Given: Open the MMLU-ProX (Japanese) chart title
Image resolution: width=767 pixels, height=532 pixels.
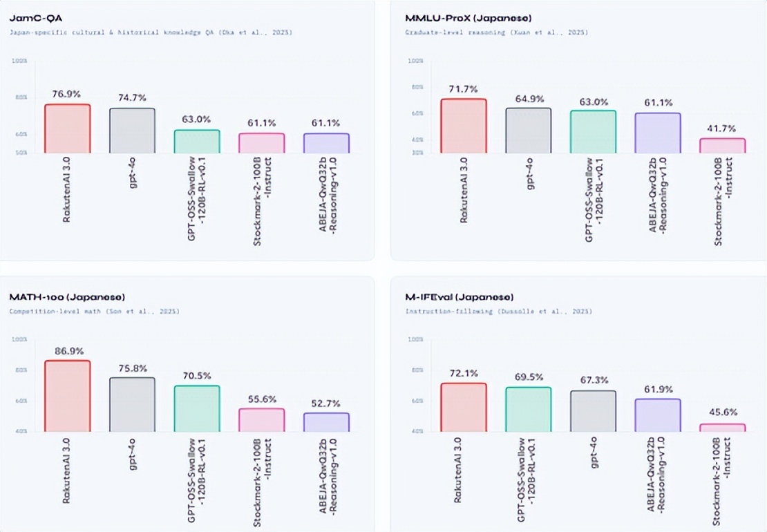Looking at the screenshot, I should pyautogui.click(x=453, y=17).
